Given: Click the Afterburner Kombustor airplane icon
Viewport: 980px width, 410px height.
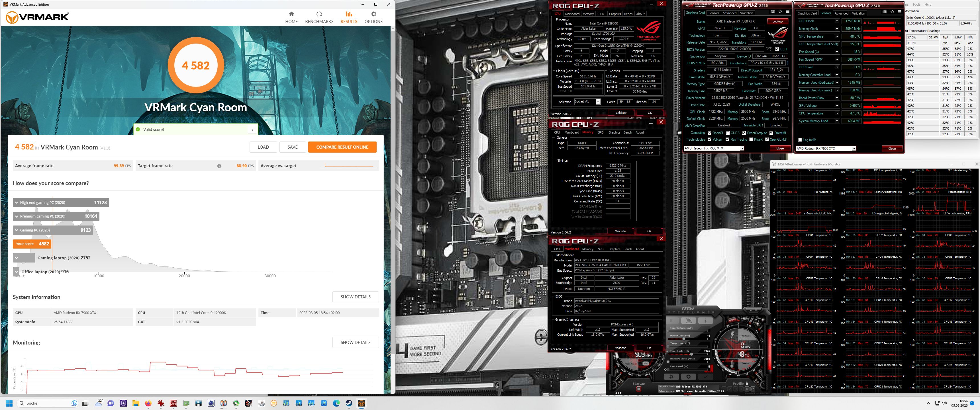Looking at the screenshot, I should coord(689,321).
